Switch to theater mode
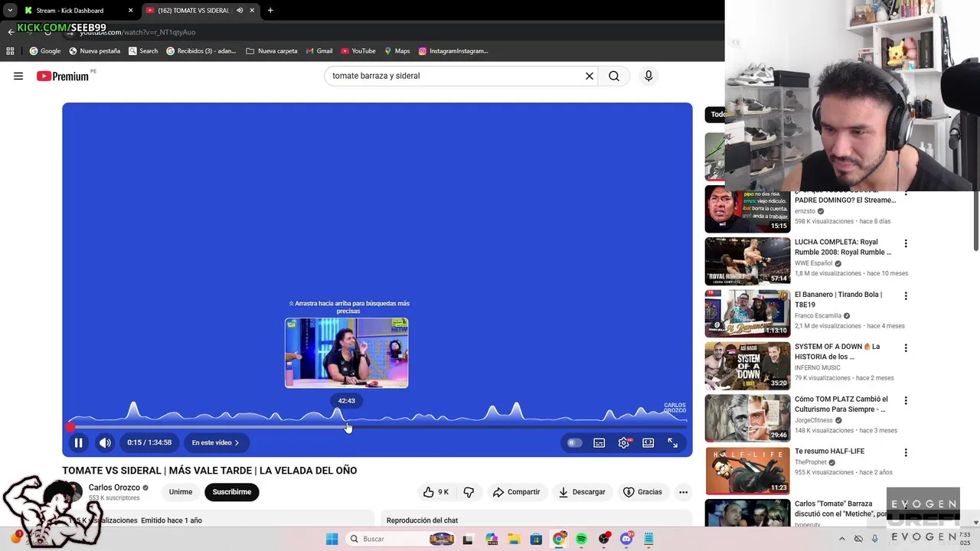The image size is (980, 551). pos(648,442)
